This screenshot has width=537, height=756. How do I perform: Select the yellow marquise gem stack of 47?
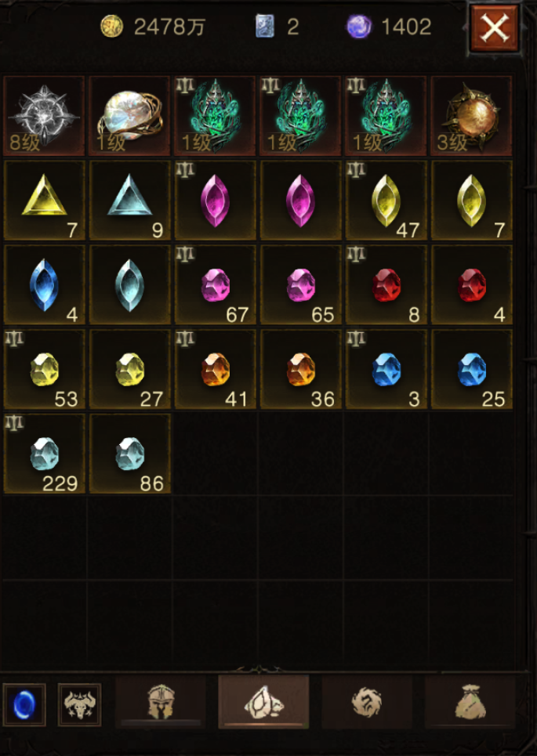(386, 200)
